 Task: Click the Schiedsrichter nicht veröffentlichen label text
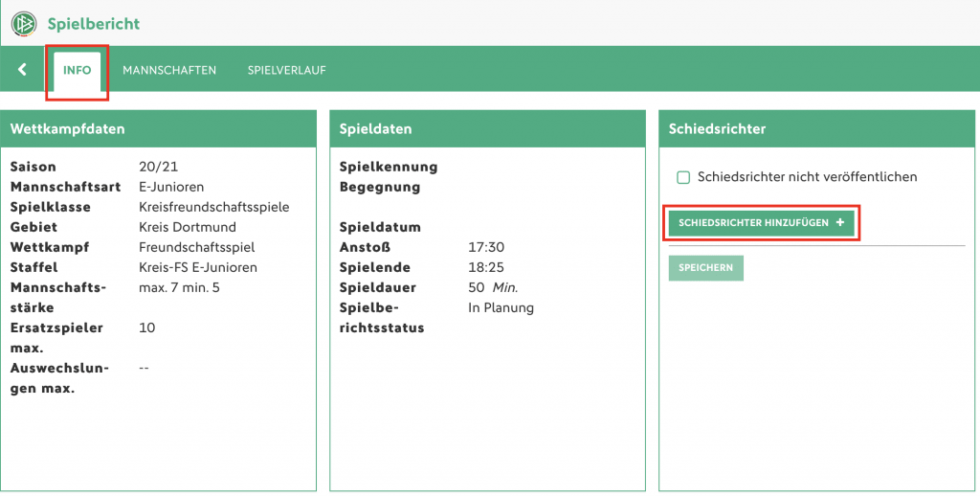point(808,177)
